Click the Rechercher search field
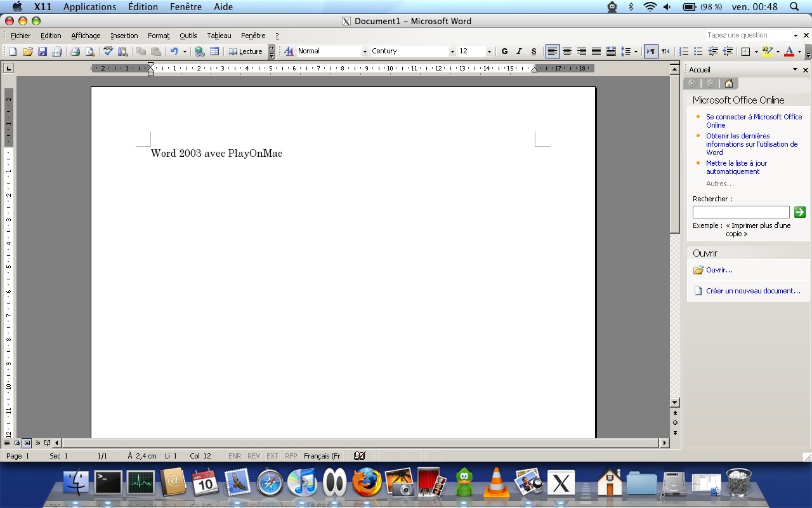The width and height of the screenshot is (812, 508). (741, 212)
